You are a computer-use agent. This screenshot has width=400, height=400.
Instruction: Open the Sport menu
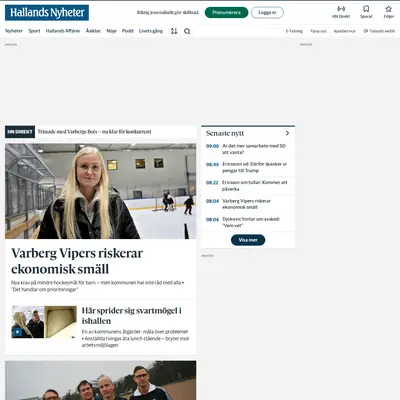point(34,31)
